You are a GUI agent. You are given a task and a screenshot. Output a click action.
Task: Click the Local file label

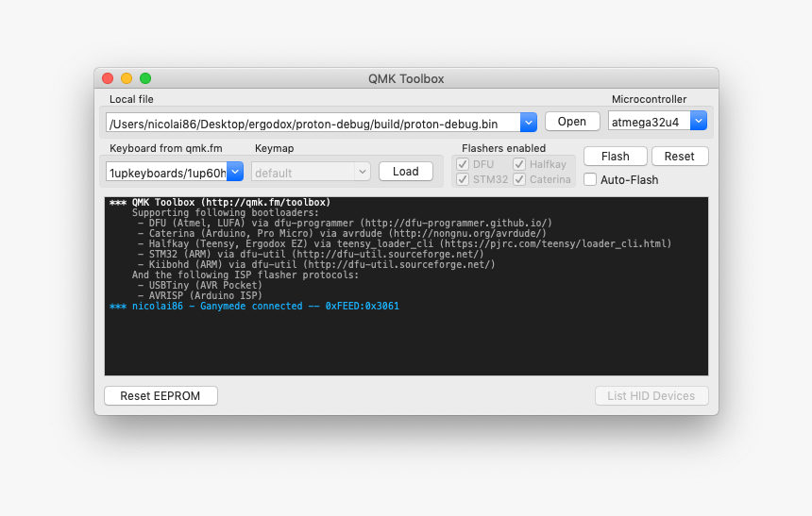pos(131,99)
